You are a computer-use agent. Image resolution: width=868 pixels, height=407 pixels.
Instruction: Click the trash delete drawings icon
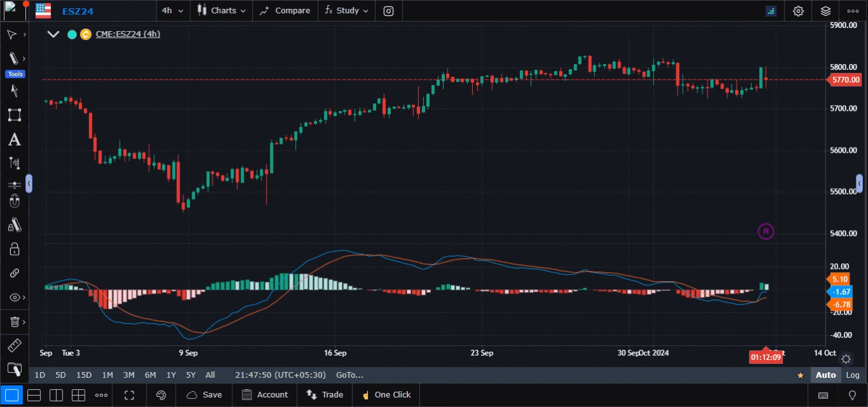point(14,322)
